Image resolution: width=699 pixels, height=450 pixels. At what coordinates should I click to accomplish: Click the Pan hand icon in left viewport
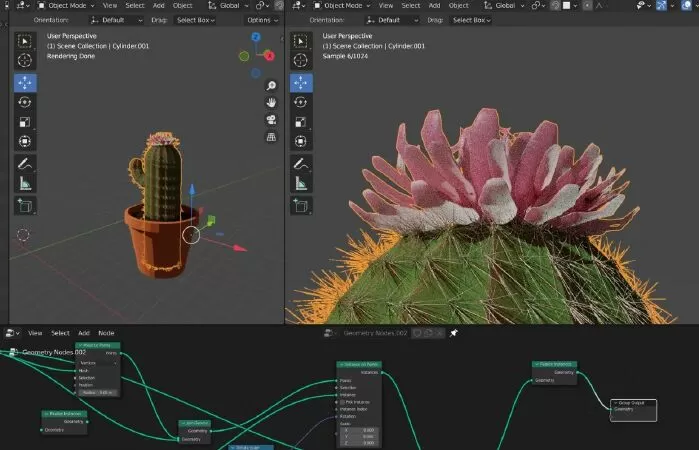click(271, 103)
